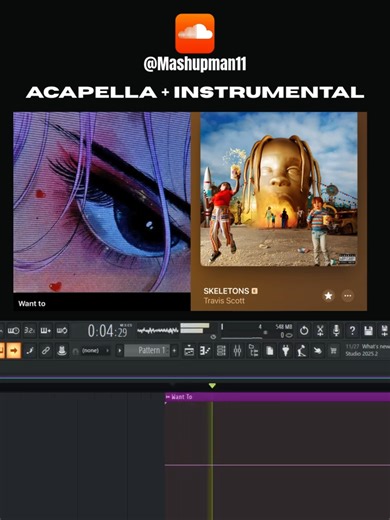Click the 'Want to' caption text
The height and width of the screenshot is (520, 390).
32,304
